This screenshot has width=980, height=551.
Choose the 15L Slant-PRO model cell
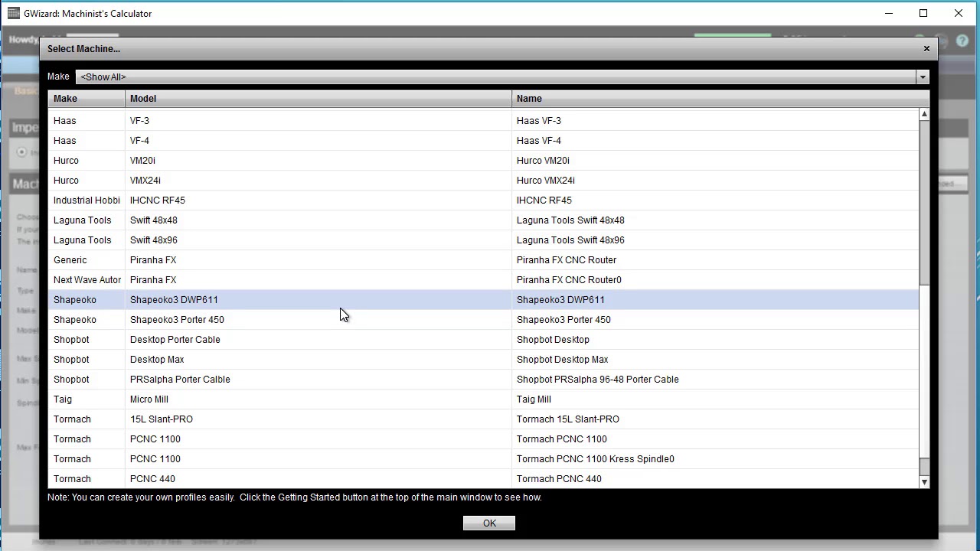tap(318, 419)
